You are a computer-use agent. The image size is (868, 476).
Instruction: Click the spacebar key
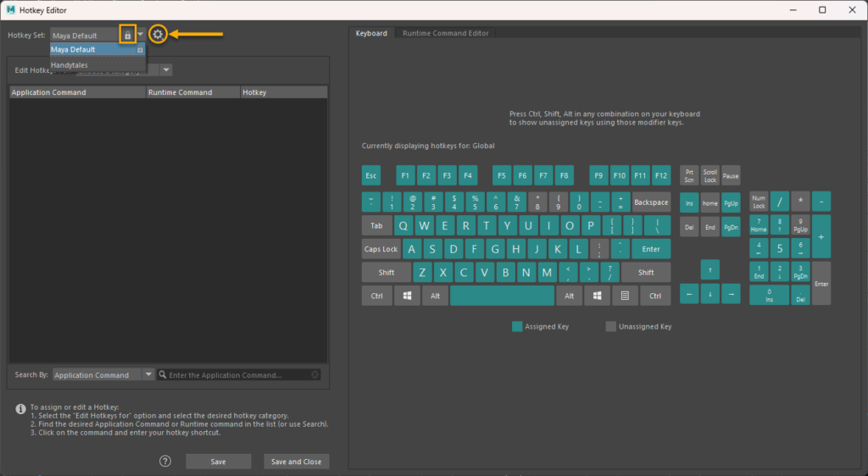pyautogui.click(x=502, y=296)
